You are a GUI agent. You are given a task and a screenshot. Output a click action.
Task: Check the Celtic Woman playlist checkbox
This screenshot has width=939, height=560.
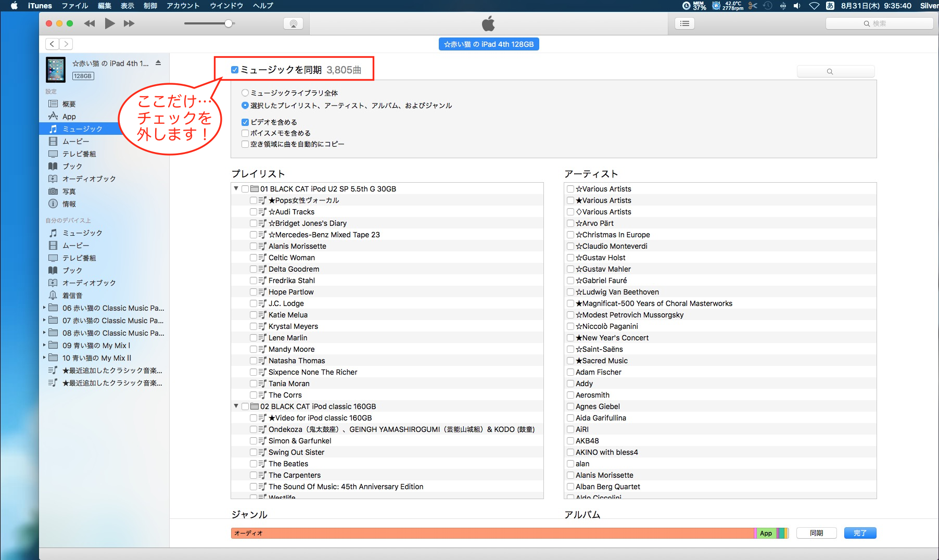253,258
